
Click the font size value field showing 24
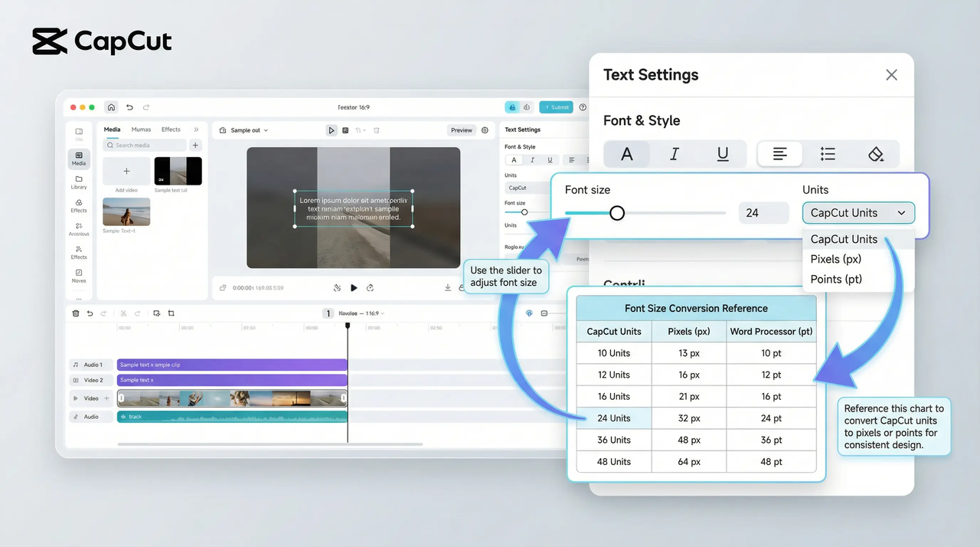[x=763, y=213]
